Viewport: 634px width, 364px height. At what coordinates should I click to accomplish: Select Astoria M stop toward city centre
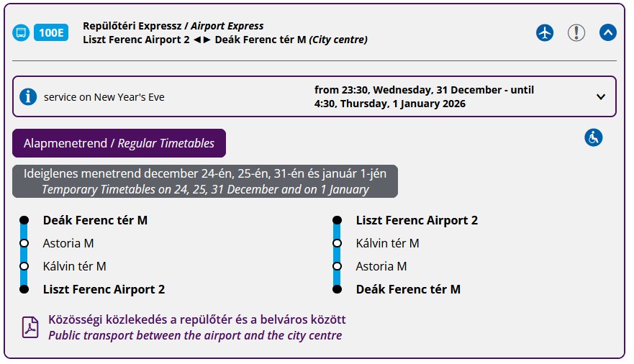[x=381, y=266]
